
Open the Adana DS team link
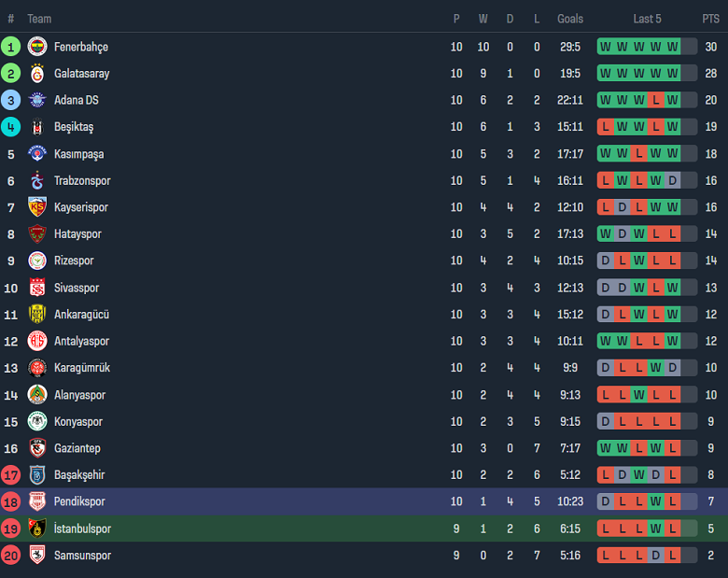(x=76, y=100)
